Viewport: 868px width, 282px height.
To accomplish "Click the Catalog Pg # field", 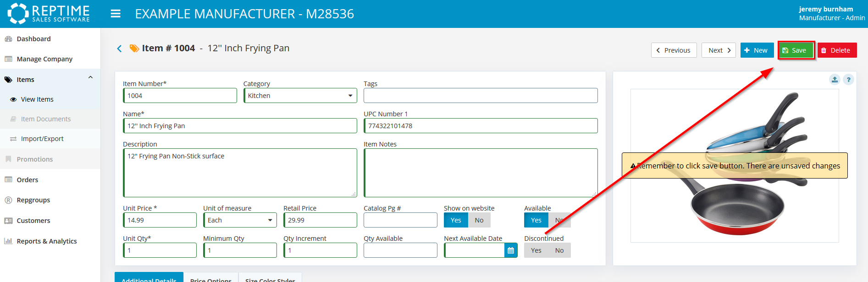I will pyautogui.click(x=400, y=220).
